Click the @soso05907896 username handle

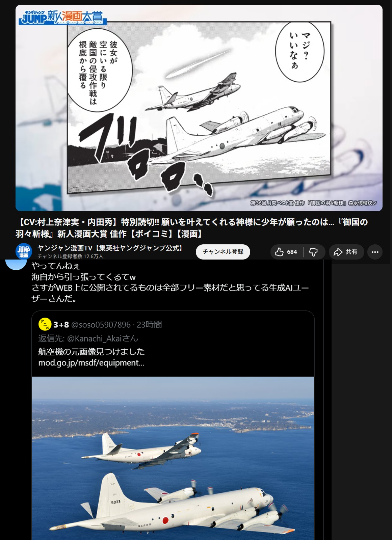pyautogui.click(x=101, y=325)
